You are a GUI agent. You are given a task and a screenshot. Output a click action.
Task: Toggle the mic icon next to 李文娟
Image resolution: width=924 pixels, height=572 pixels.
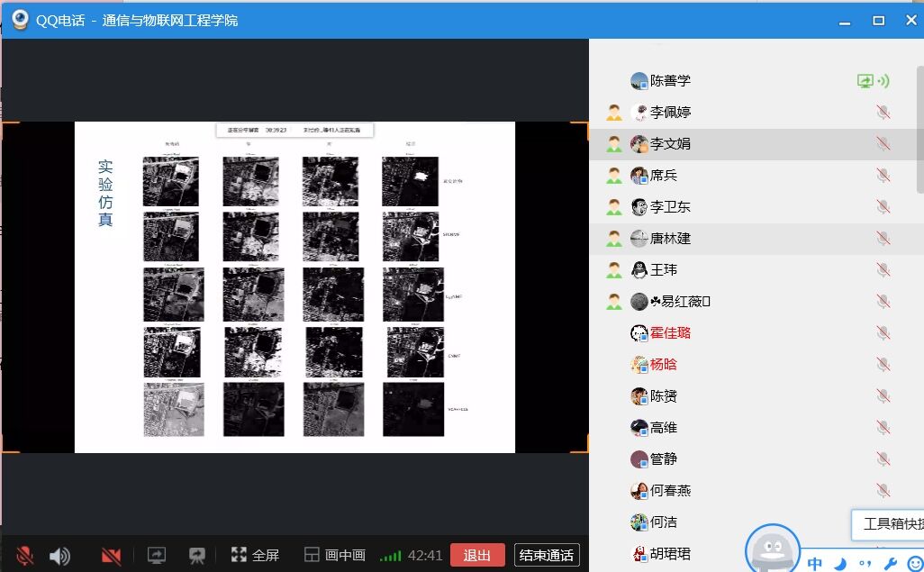[883, 144]
